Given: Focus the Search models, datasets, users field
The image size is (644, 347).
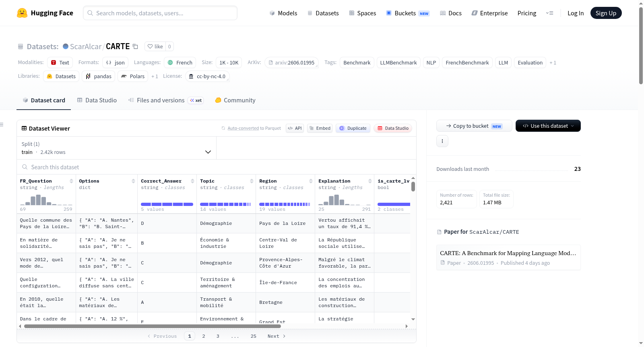Looking at the screenshot, I should 160,13.
